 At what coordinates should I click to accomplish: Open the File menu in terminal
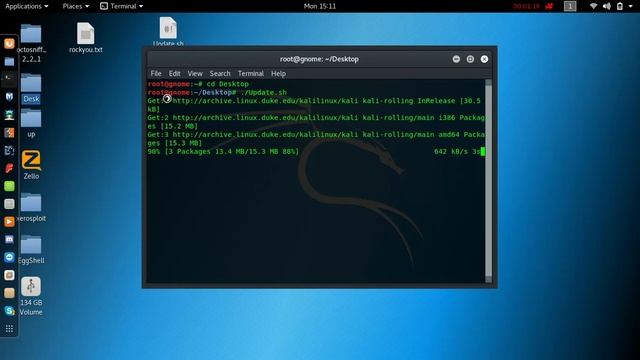click(x=156, y=73)
